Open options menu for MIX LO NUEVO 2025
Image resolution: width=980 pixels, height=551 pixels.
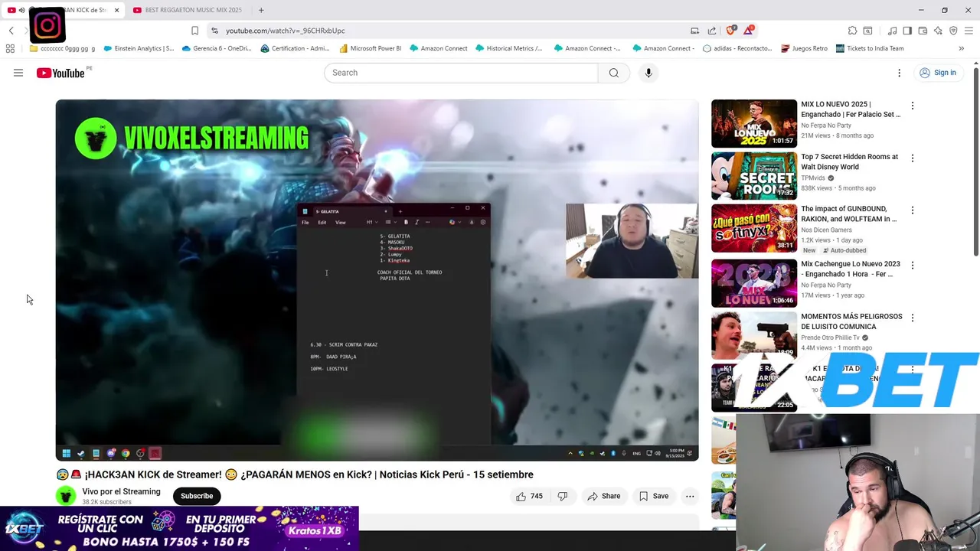pos(912,106)
